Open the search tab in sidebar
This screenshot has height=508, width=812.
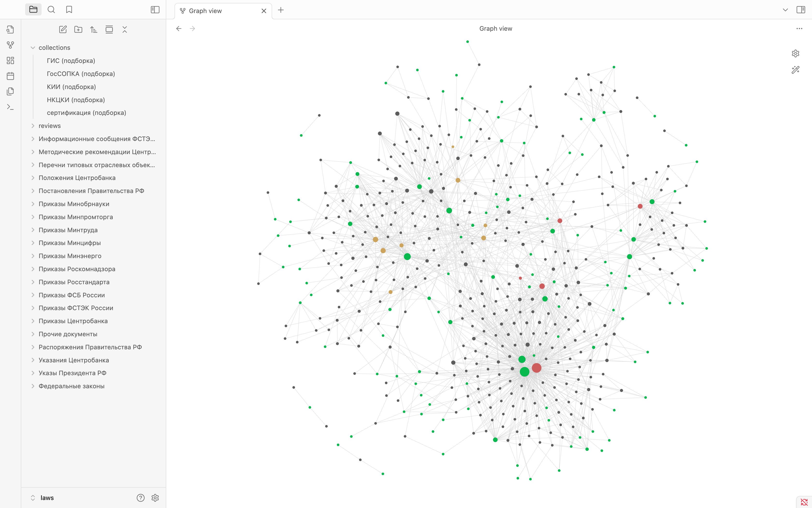[x=51, y=10]
